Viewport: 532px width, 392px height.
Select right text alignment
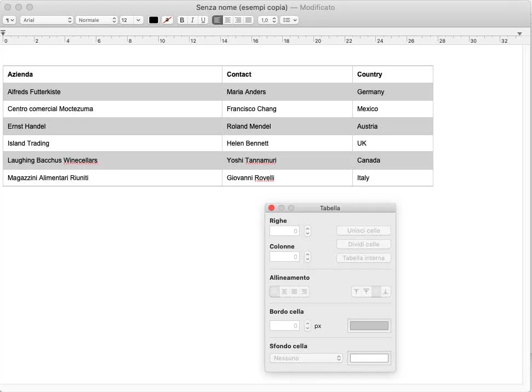tap(237, 20)
